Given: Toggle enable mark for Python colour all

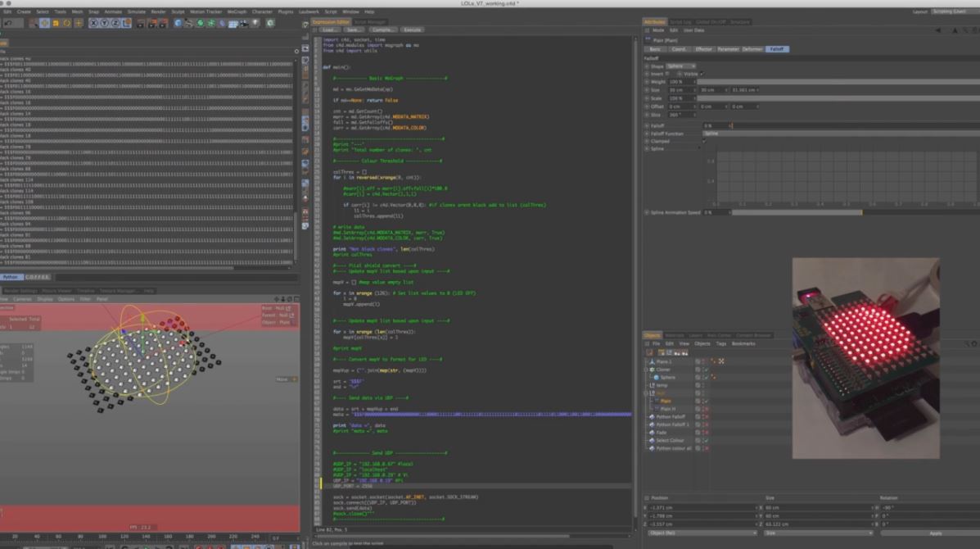Looking at the screenshot, I should pos(707,447).
